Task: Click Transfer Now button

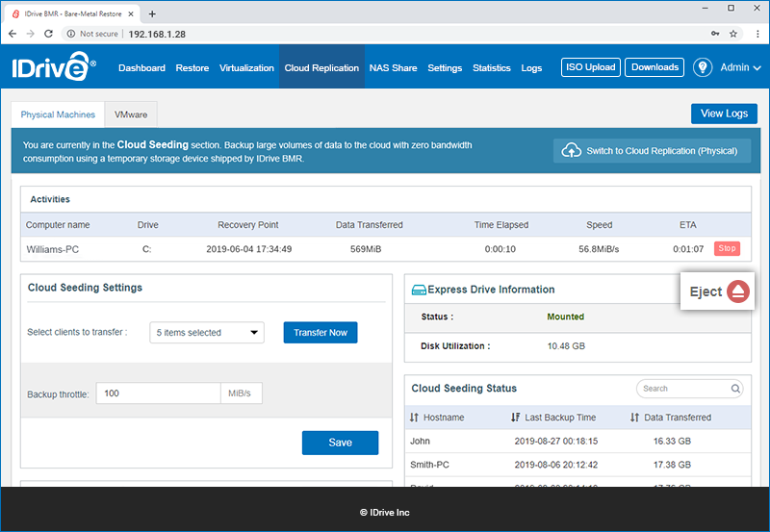Action: click(321, 333)
